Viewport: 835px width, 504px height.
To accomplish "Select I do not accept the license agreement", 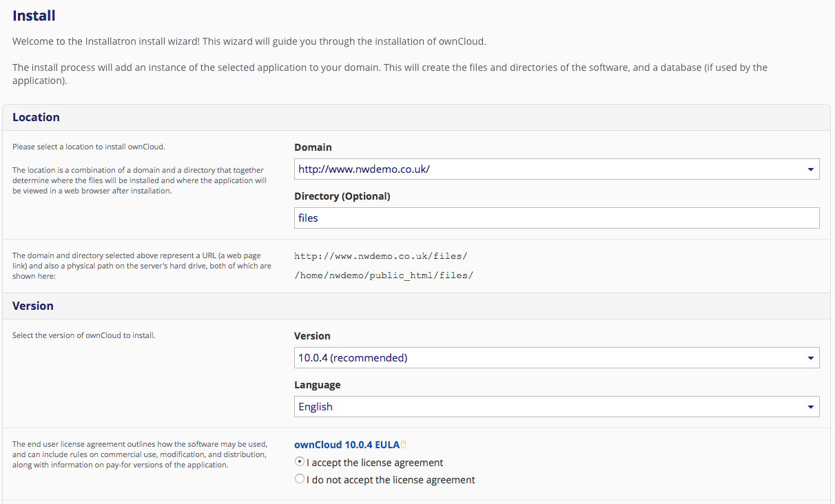I will tap(299, 479).
